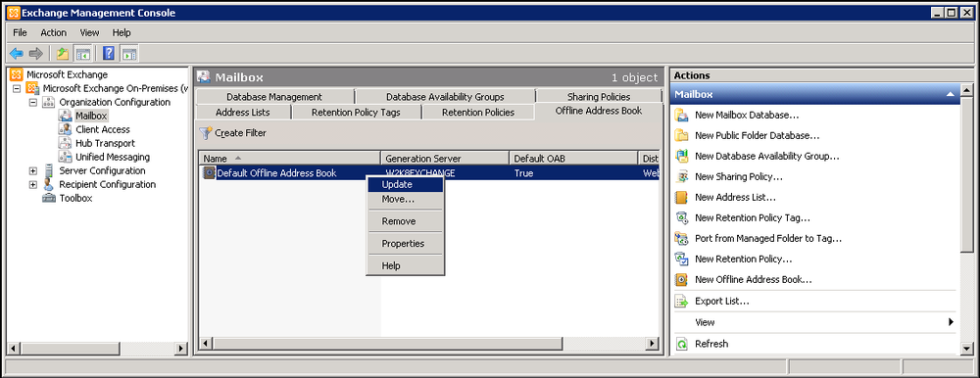Open the View menu in the menu bar
The width and height of the screenshot is (980, 378).
(x=89, y=32)
